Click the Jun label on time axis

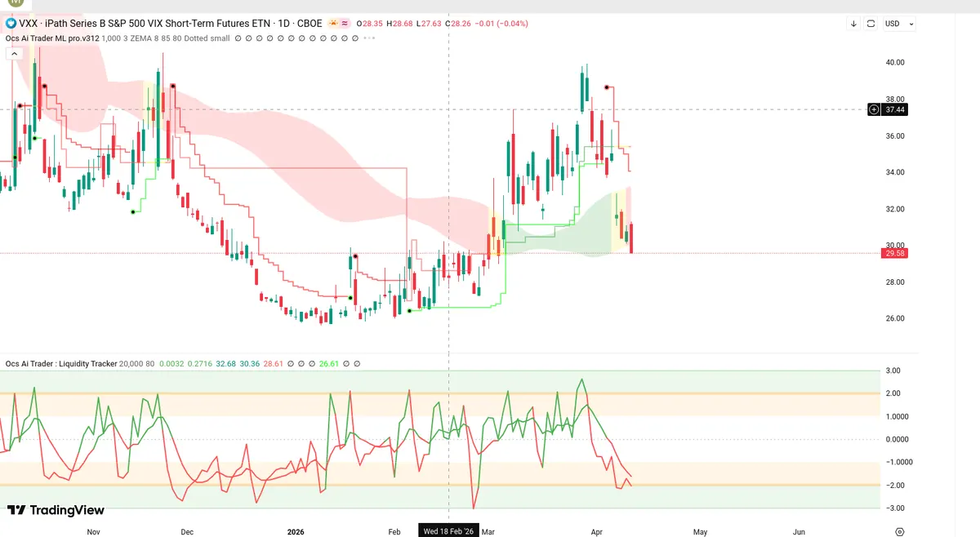click(x=799, y=531)
